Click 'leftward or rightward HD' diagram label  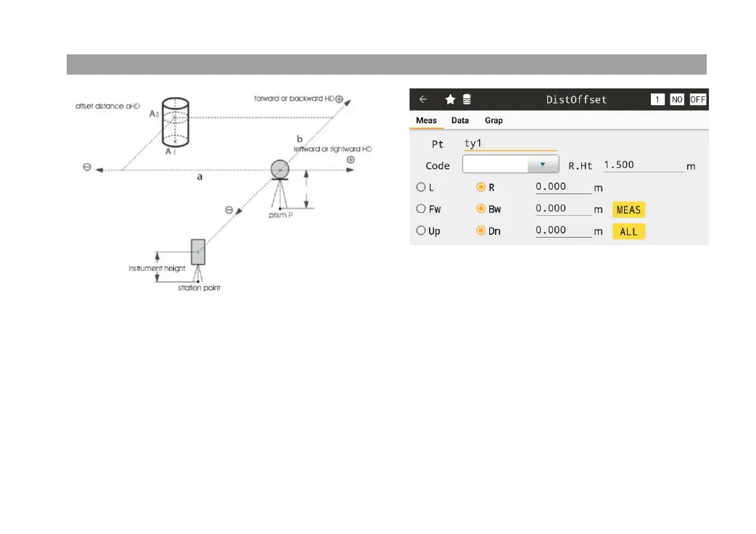tap(333, 149)
